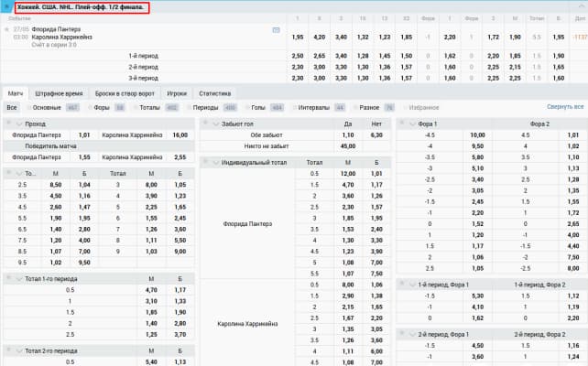Tick the Интервалы filter checkbox
Screen dimensions: 588x366
tap(294, 108)
